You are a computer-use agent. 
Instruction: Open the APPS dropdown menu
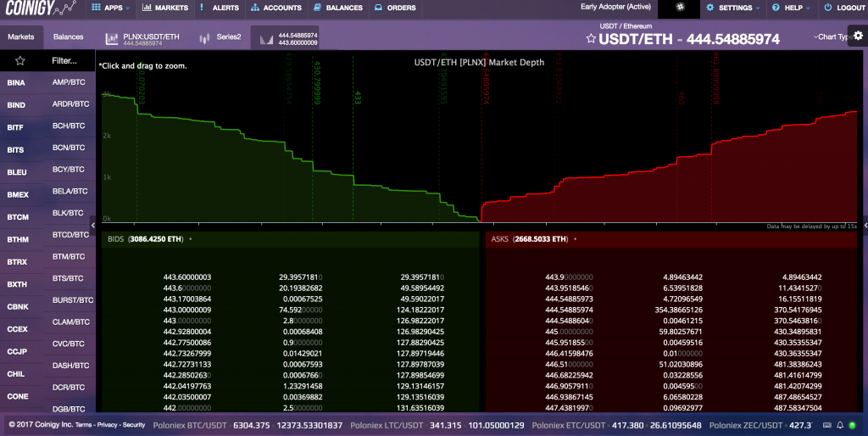[111, 8]
